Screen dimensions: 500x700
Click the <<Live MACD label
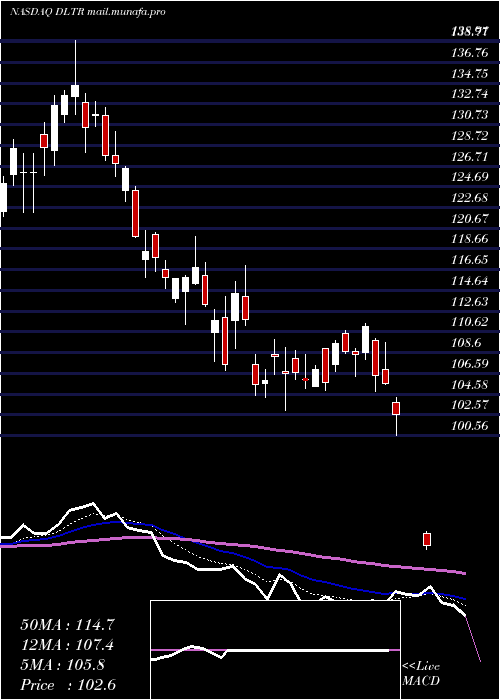pos(421,674)
